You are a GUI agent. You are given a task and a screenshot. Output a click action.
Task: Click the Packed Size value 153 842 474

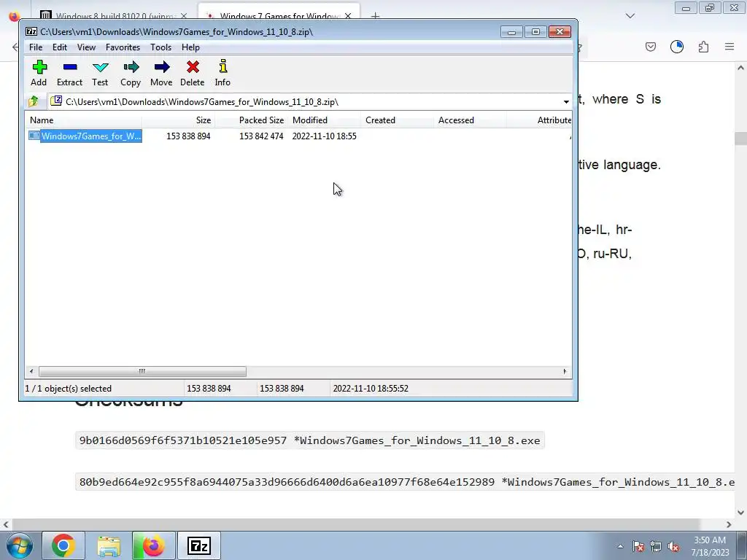pyautogui.click(x=261, y=136)
